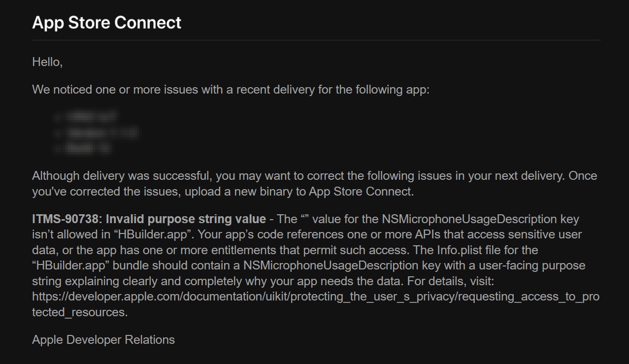Screen dimensions: 629x364
Task: Click the 'tected_resources.' end of the link
Action: [80, 313]
